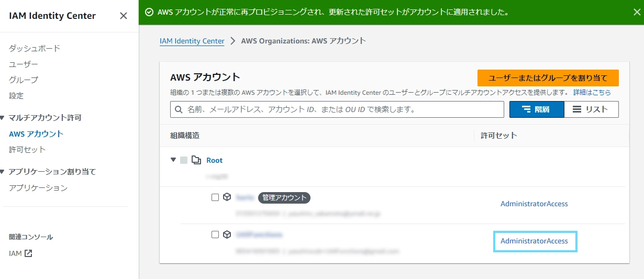644x279 pixels.
Task: Click the 関連コンソール label
Action: (x=31, y=237)
